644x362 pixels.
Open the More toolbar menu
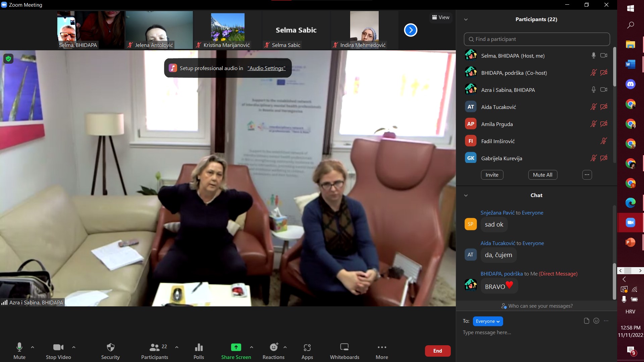(382, 347)
